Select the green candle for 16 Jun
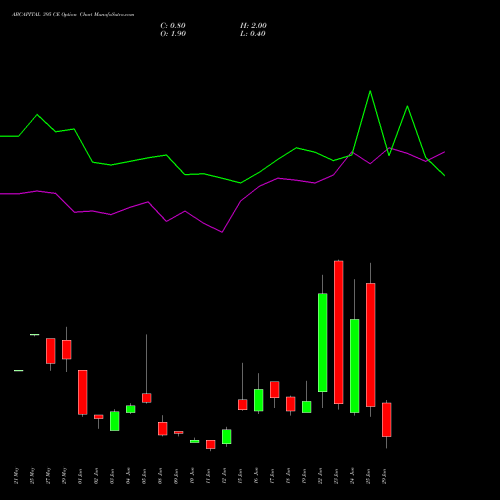 point(259,400)
